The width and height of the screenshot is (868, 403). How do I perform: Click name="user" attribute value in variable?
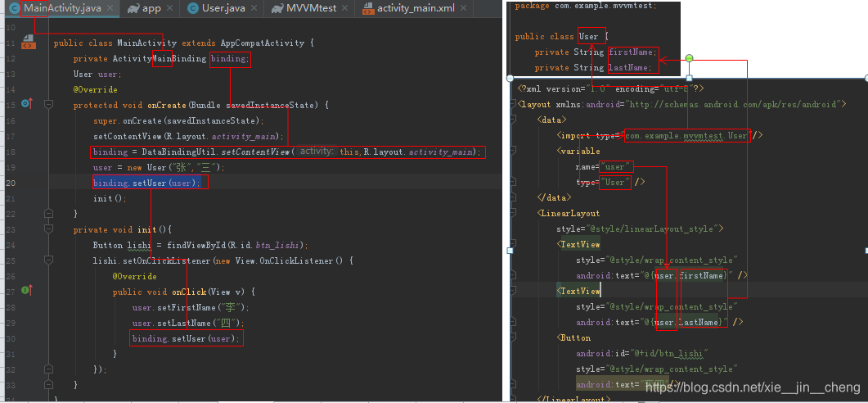click(614, 166)
